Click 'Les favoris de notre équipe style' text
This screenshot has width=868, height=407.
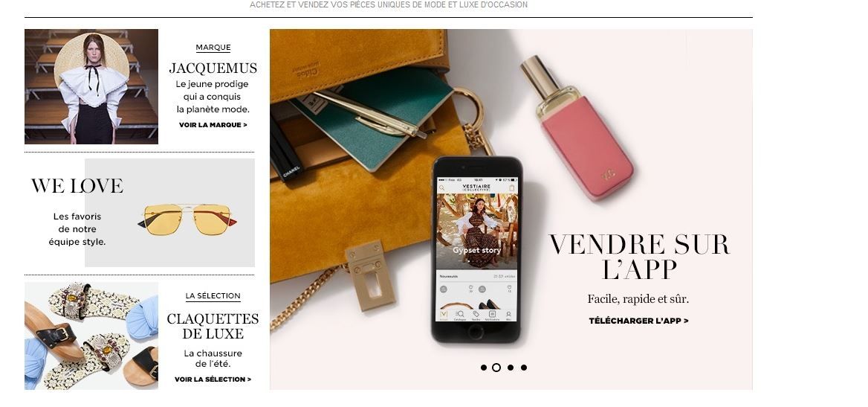click(77, 230)
